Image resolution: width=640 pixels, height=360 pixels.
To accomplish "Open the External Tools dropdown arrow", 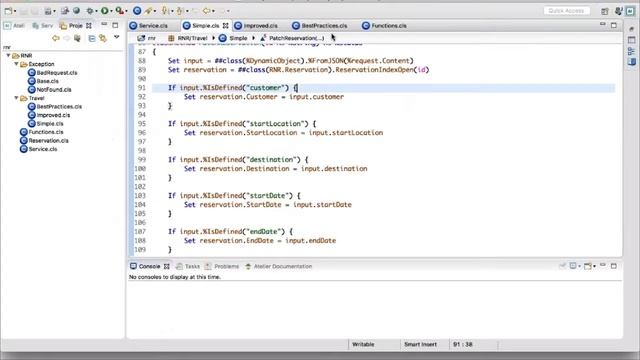I will tap(126, 11).
